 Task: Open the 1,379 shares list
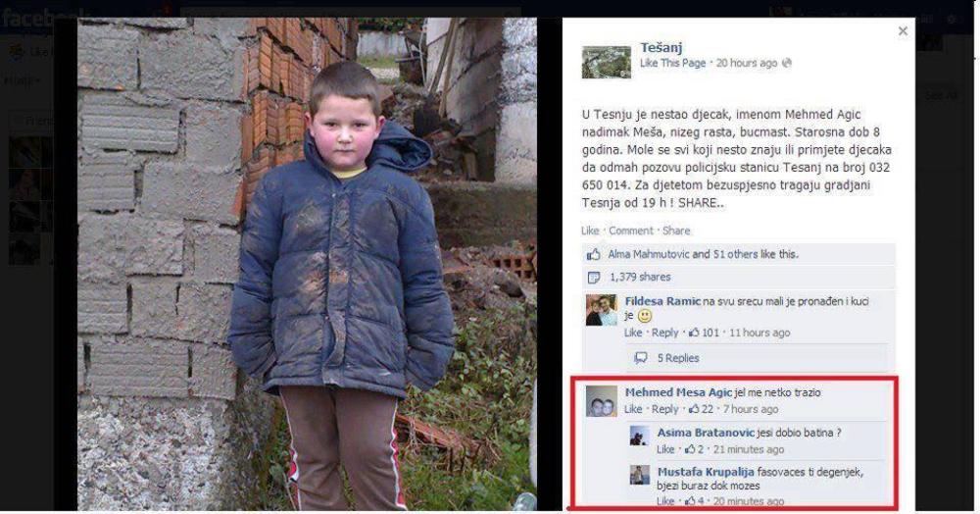click(x=640, y=277)
